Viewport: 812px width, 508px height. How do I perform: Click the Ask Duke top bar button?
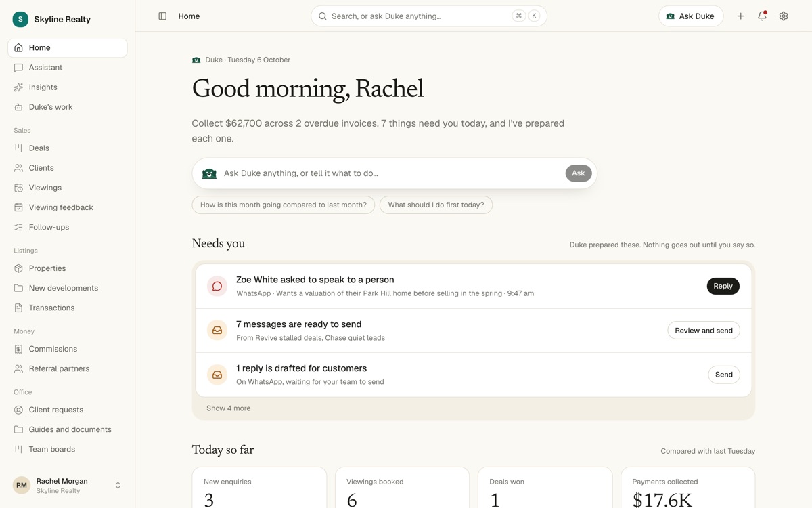[x=691, y=16]
